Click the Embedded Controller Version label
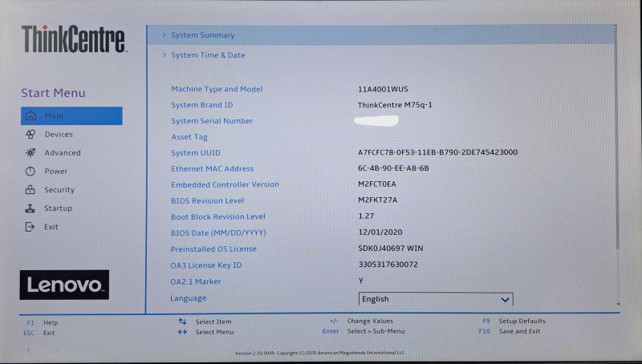The width and height of the screenshot is (642, 364). pos(225,185)
